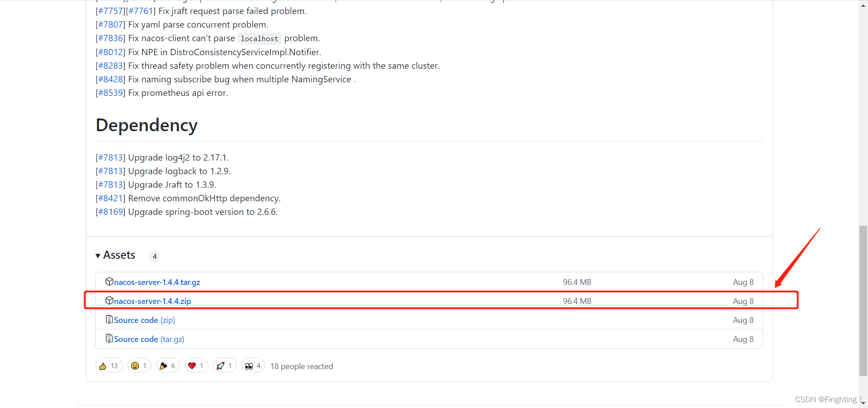The height and width of the screenshot is (408, 868).
Task: Open issue #8428 naming subscribe bug
Action: coord(111,79)
